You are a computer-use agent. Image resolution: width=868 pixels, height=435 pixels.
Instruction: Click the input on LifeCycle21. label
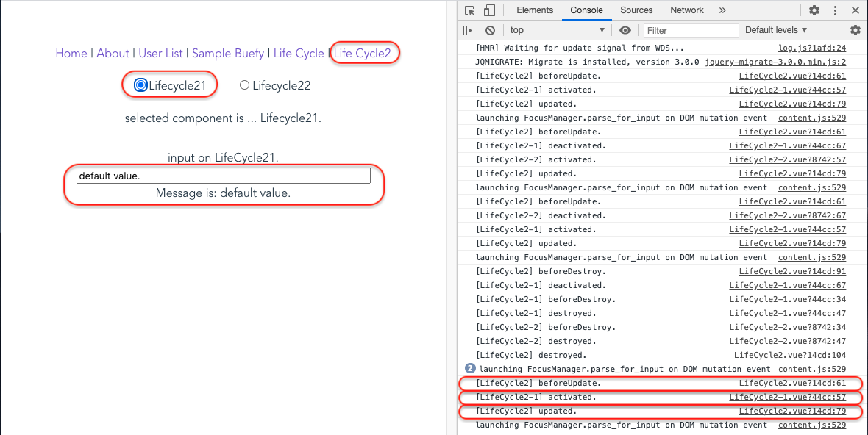[x=223, y=157]
